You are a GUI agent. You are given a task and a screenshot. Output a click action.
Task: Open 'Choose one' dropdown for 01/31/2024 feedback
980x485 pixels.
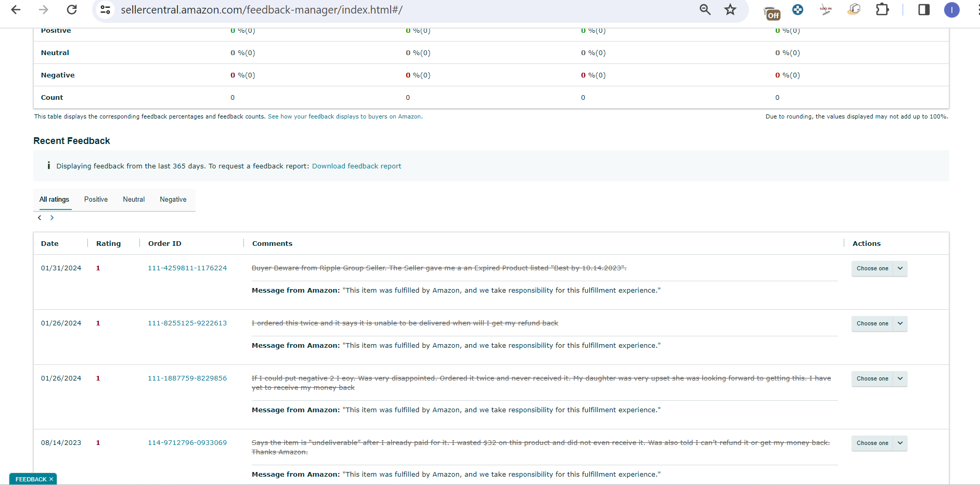(879, 268)
